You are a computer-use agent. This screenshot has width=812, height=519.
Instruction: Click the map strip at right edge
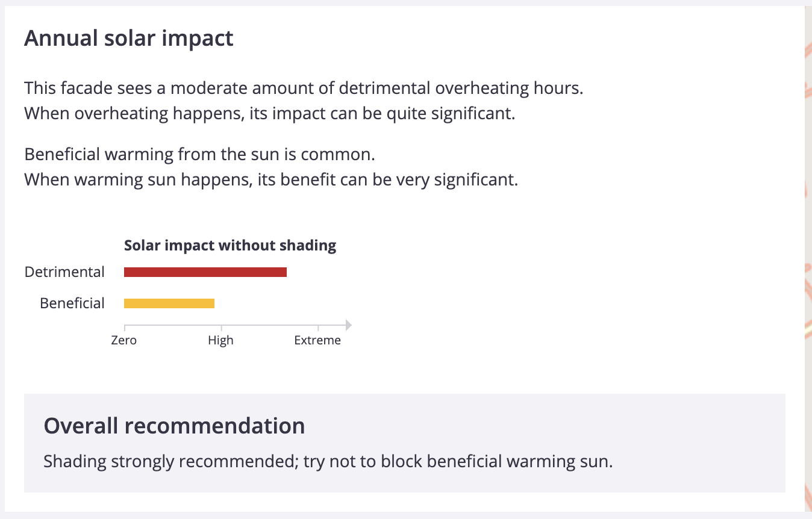pos(808,259)
